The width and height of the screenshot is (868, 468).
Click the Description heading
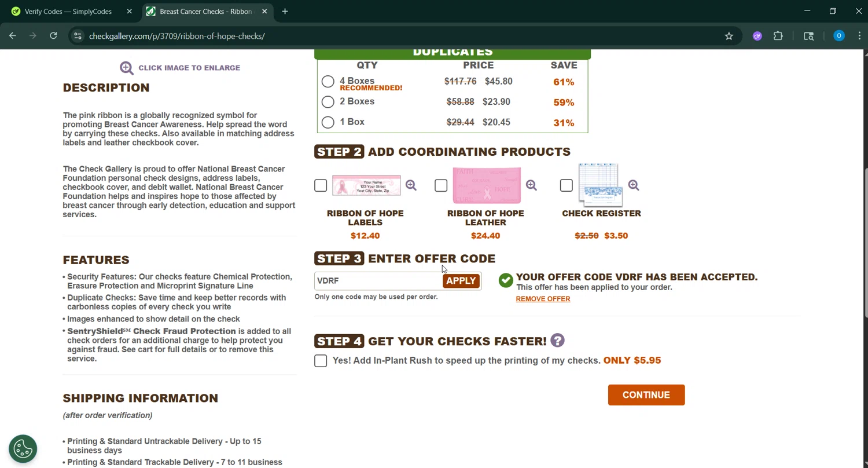(x=106, y=87)
